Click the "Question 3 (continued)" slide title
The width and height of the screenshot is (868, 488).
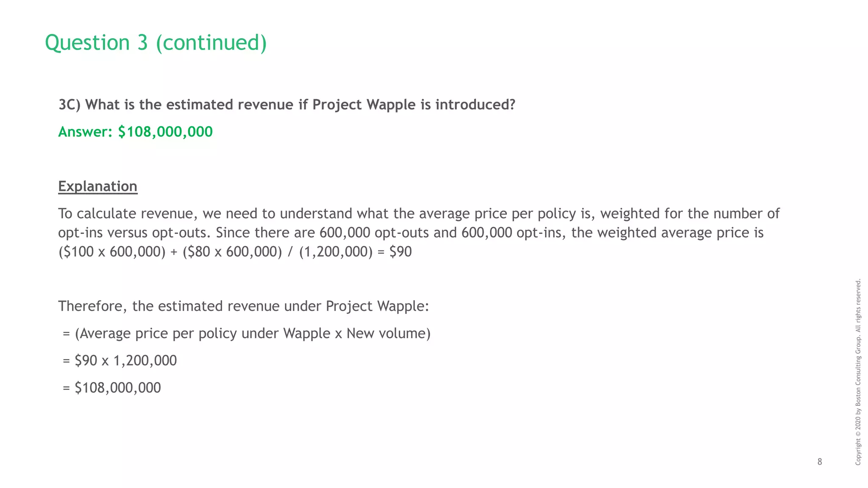[156, 43]
